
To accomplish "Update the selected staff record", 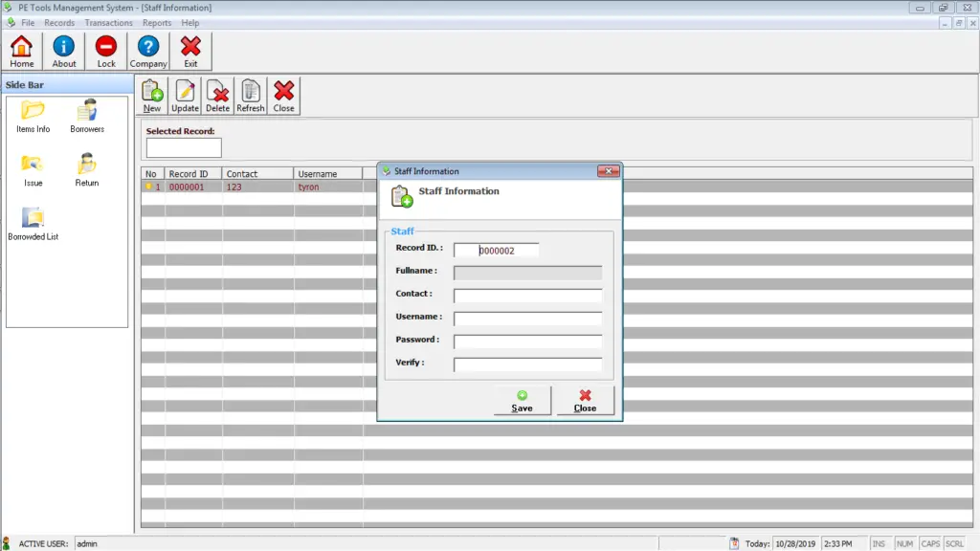I will (x=185, y=95).
